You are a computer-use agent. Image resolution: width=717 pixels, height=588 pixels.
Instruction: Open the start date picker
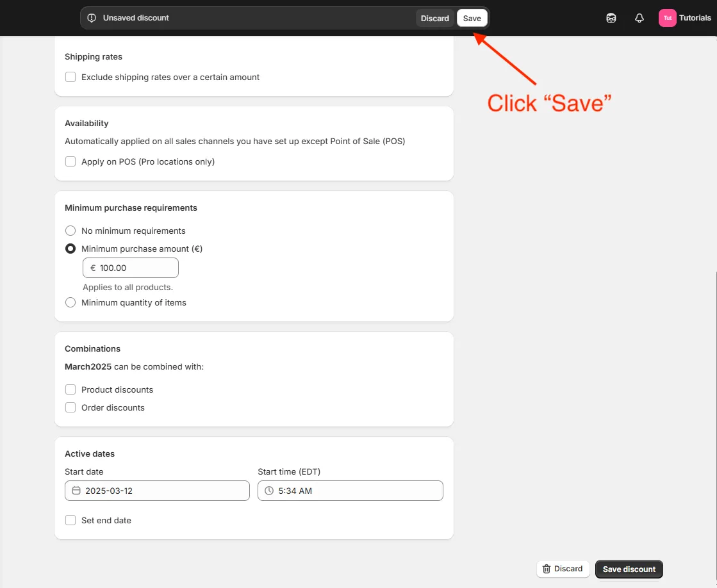(157, 490)
